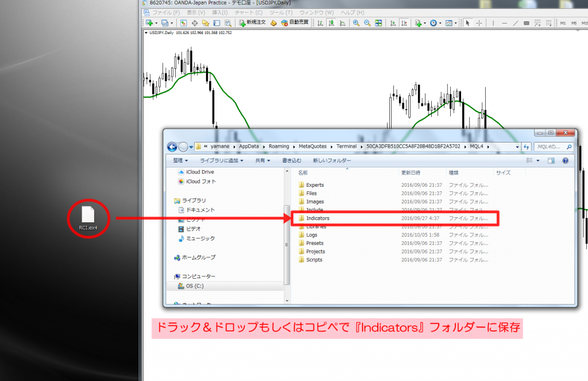The width and height of the screenshot is (588, 381).
Task: Click the New Chart toolbar icon
Action: 149,23
